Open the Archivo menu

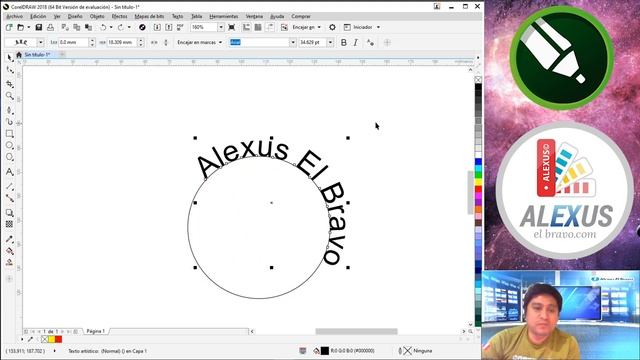[x=15, y=16]
